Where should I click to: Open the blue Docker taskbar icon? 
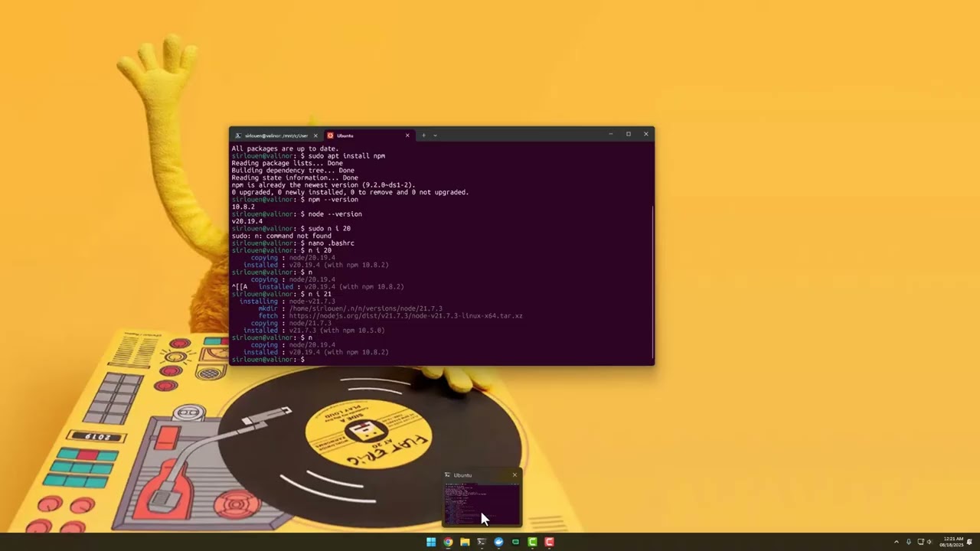pyautogui.click(x=498, y=542)
